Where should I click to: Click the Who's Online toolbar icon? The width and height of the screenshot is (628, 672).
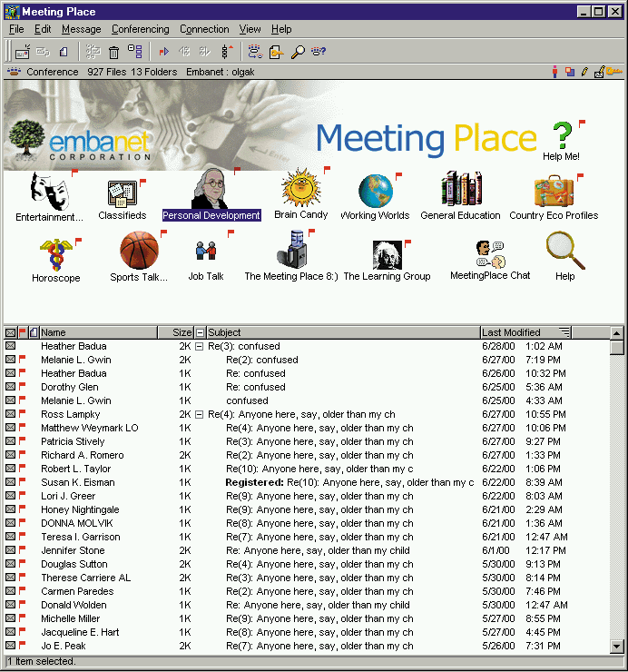(255, 52)
